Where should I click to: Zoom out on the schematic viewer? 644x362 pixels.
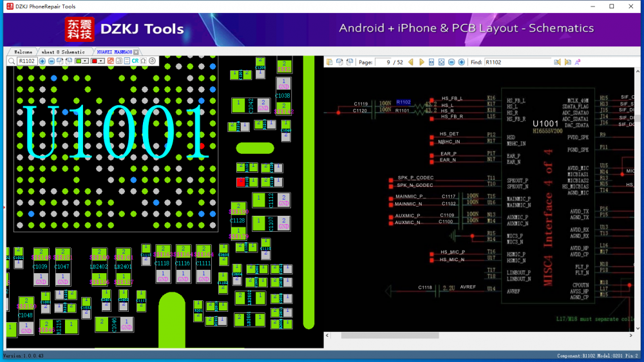click(x=451, y=62)
